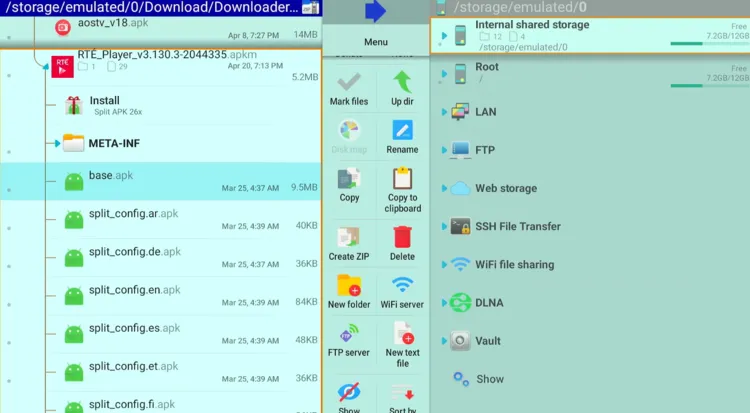Click the right pane path /storage/emulated/0

(520, 8)
